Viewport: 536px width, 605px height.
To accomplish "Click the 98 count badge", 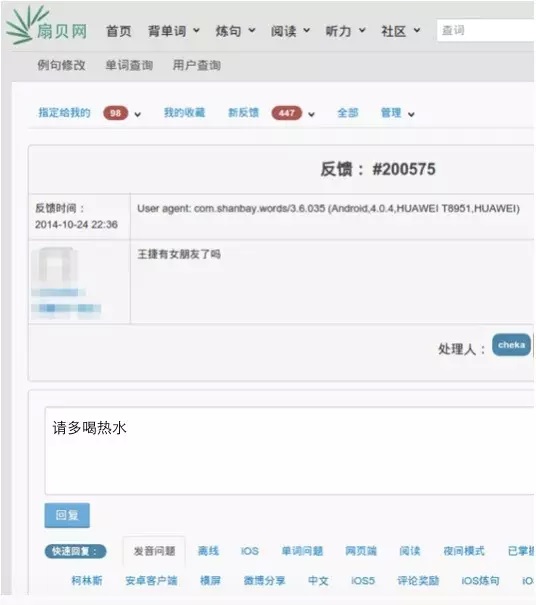I will tap(115, 113).
